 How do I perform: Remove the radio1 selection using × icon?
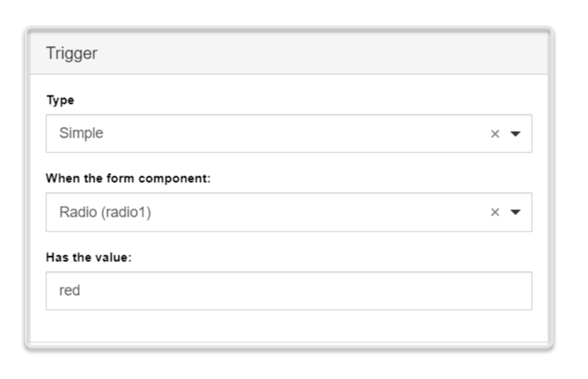click(x=495, y=213)
